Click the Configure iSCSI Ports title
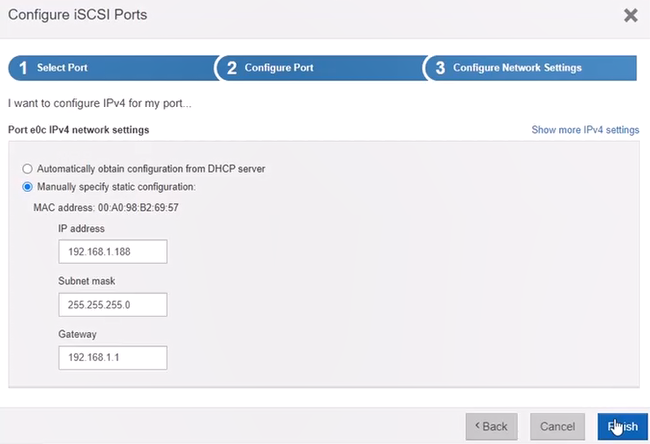The height and width of the screenshot is (444, 650). [x=78, y=15]
